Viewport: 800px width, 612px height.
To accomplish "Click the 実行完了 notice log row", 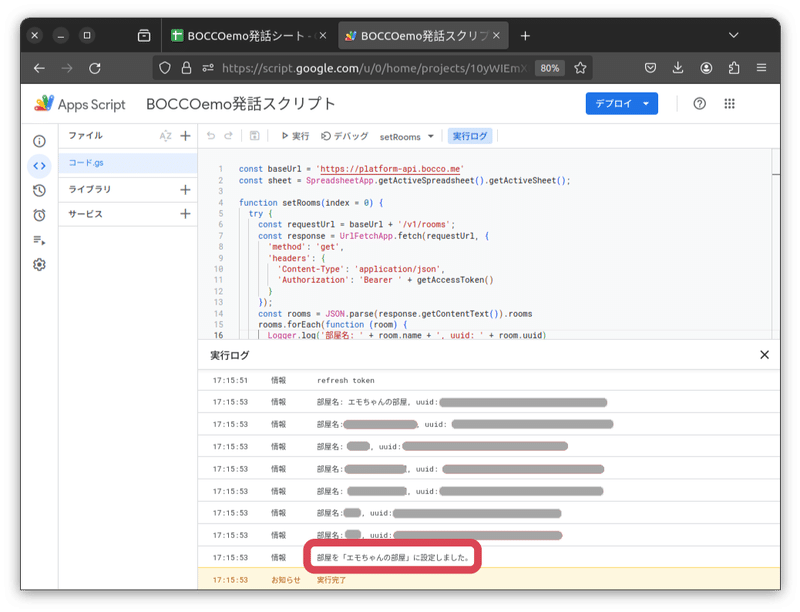I will pos(489,579).
